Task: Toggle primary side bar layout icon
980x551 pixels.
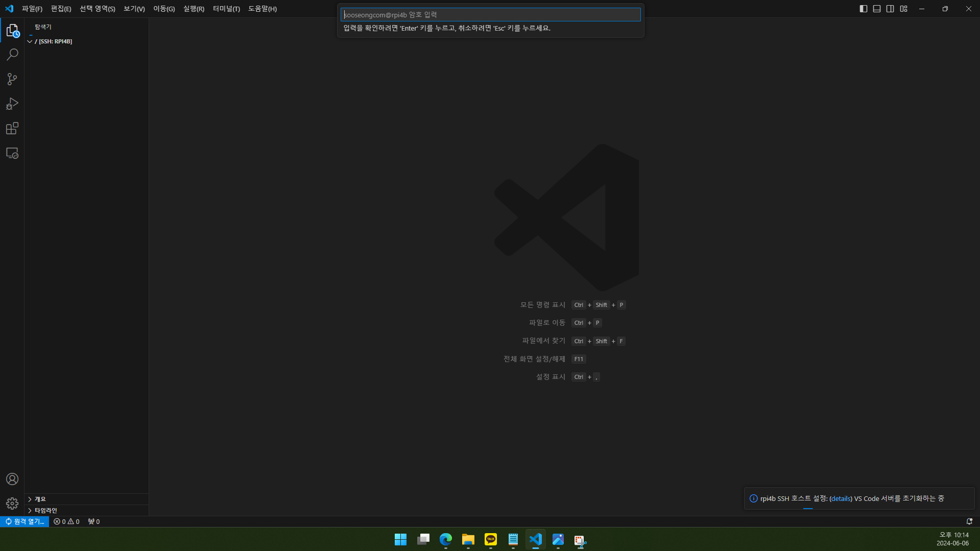Action: click(x=864, y=9)
